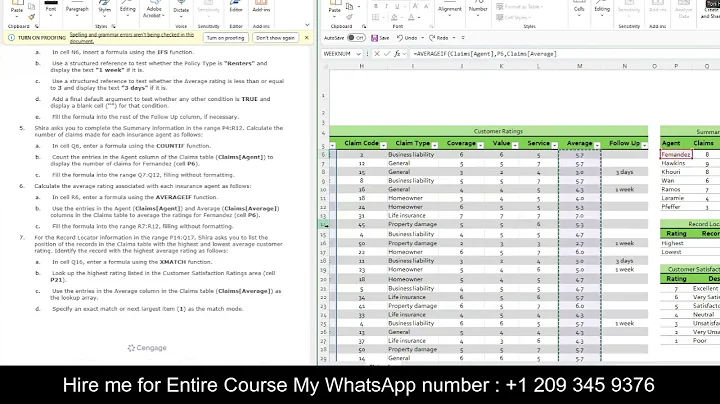Open the Styles gallery in Word
Screen dimensions: 720x404
[105, 8]
